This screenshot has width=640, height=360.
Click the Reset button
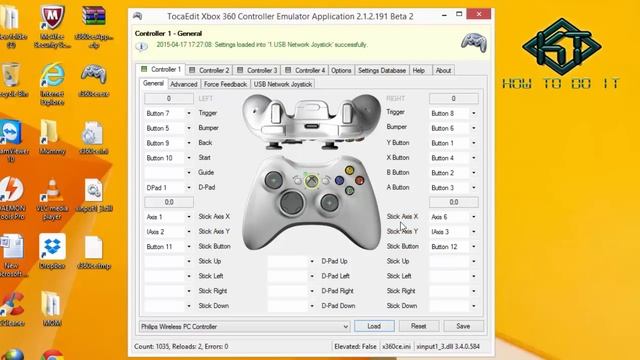click(x=419, y=326)
